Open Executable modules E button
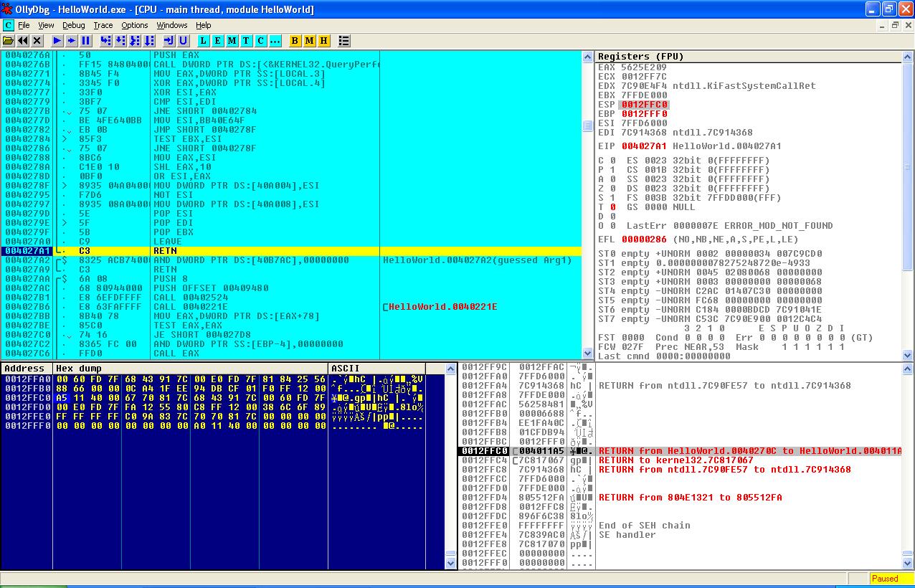This screenshot has height=588, width=915. [218, 41]
